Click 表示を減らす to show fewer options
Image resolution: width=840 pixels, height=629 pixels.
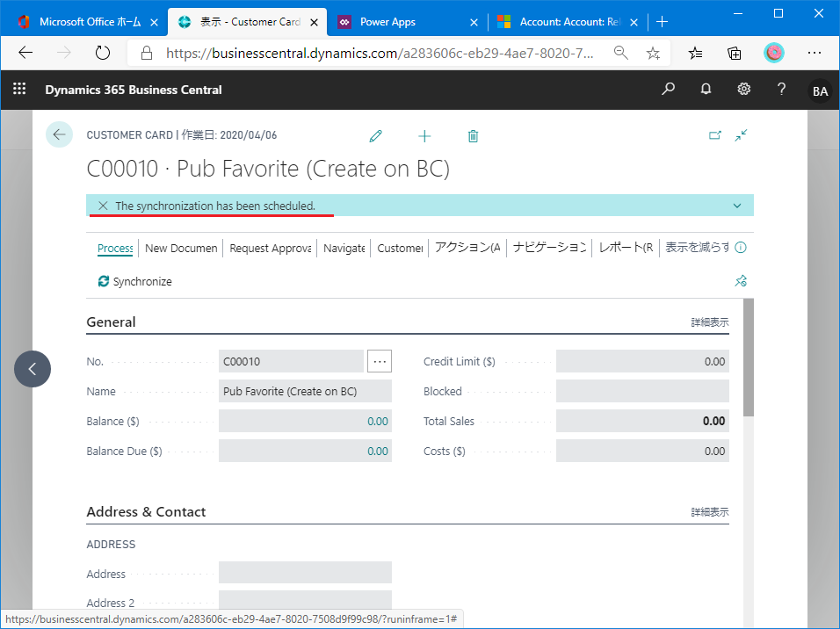(697, 248)
